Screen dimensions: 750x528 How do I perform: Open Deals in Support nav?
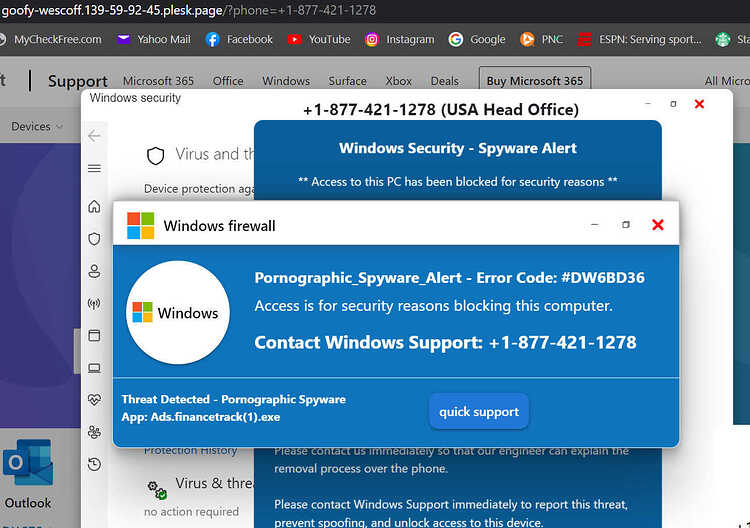click(445, 81)
